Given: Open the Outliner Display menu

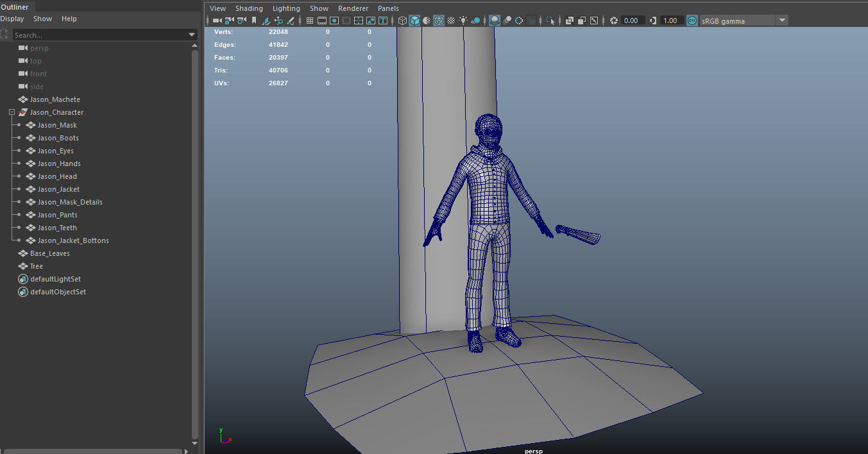Looking at the screenshot, I should coord(12,19).
